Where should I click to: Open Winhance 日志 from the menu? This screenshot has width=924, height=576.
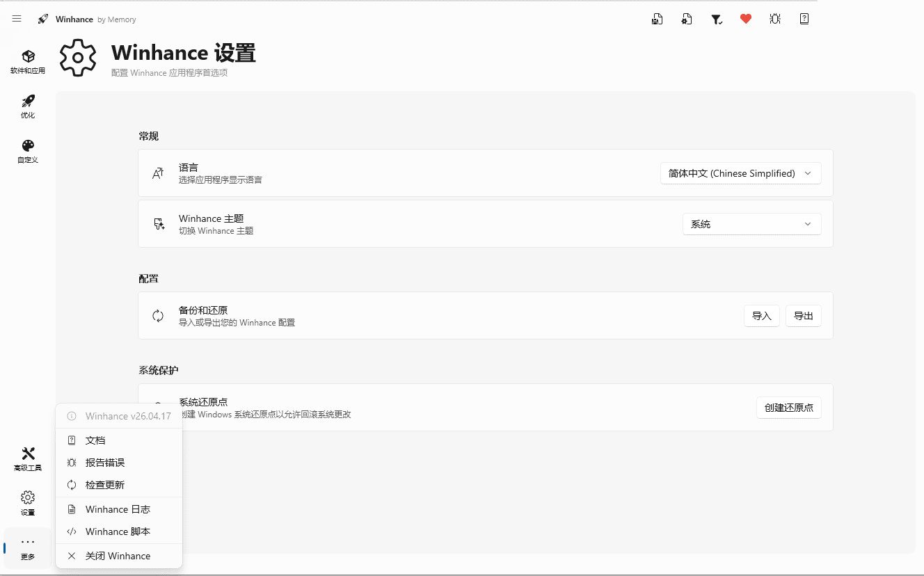(119, 509)
